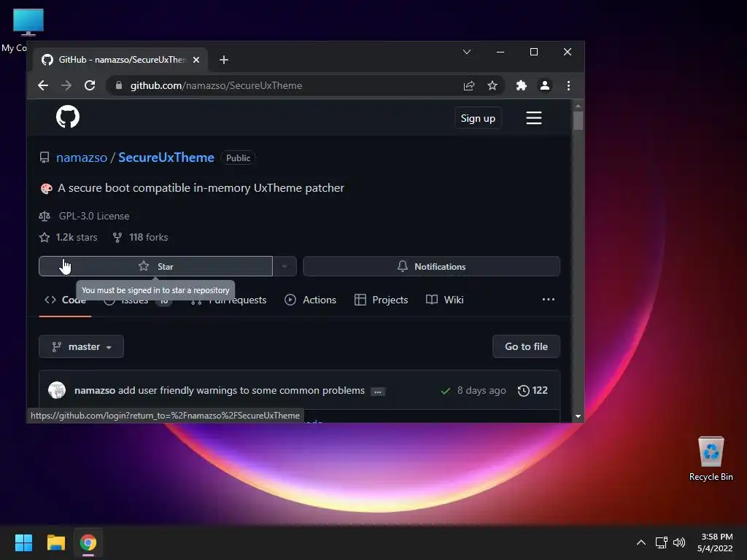This screenshot has height=560, width=747.
Task: Click the scrollbar up arrow
Action: [x=578, y=106]
